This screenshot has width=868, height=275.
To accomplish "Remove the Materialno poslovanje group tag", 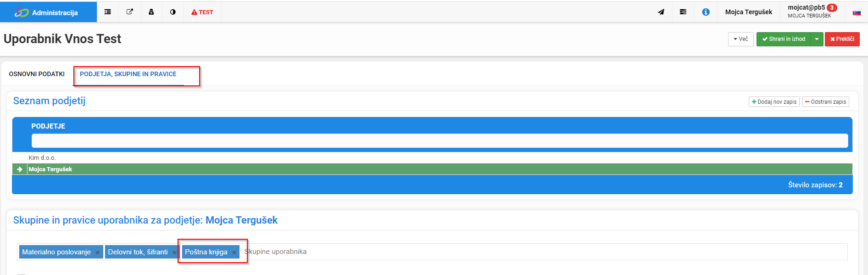I will tap(97, 253).
